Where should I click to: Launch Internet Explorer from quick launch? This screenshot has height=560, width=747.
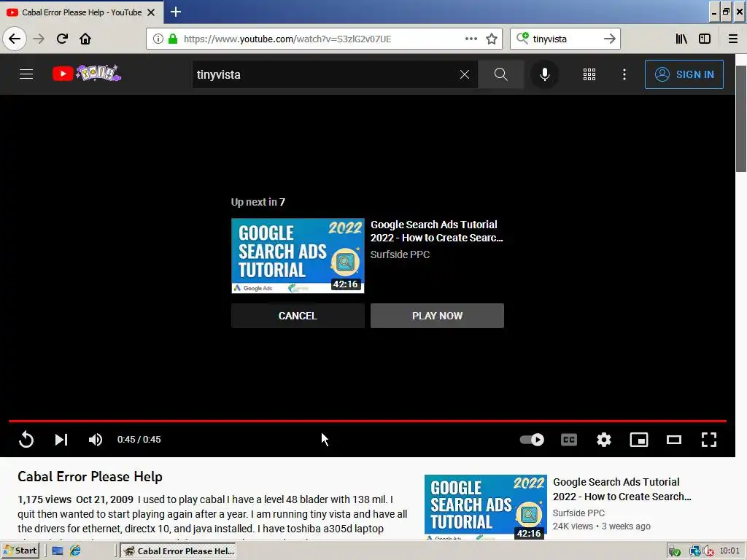point(75,551)
